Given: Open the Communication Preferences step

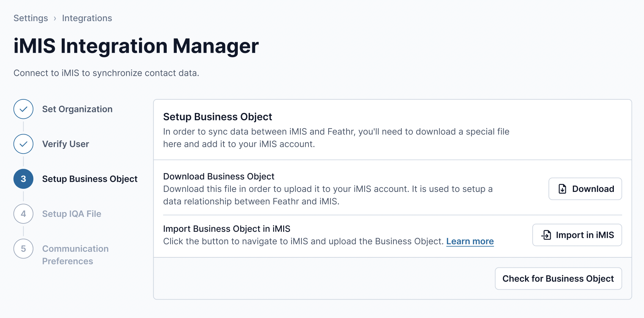Looking at the screenshot, I should [x=75, y=255].
